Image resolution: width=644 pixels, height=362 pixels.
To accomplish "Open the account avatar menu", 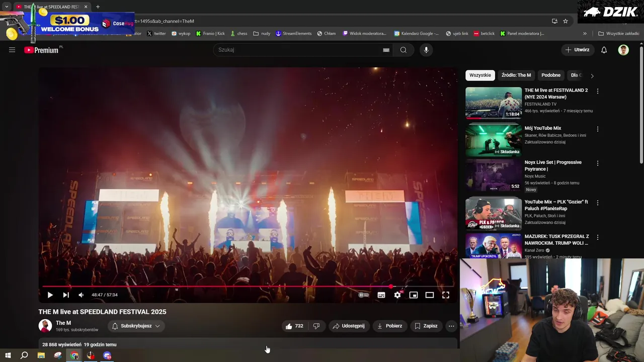I will (x=623, y=50).
